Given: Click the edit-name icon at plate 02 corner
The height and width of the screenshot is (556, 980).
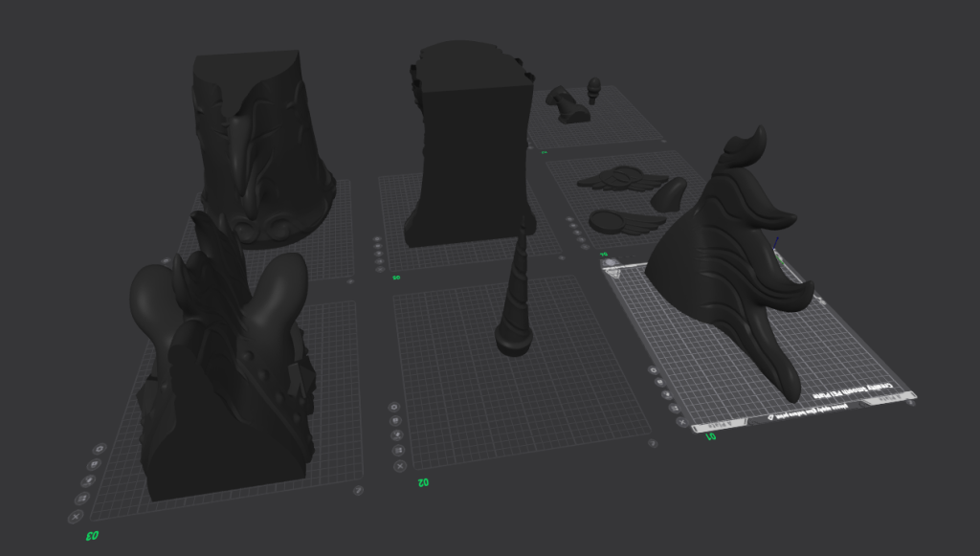Looking at the screenshot, I should (x=652, y=443).
